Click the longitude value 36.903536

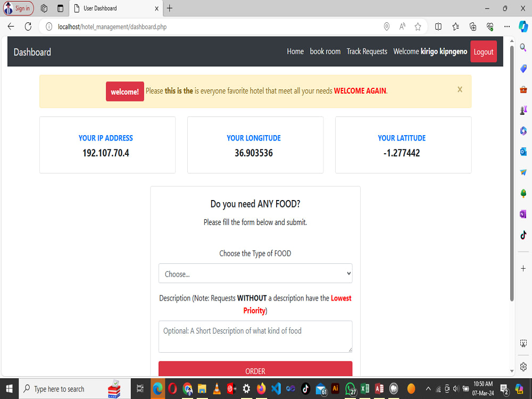(253, 153)
